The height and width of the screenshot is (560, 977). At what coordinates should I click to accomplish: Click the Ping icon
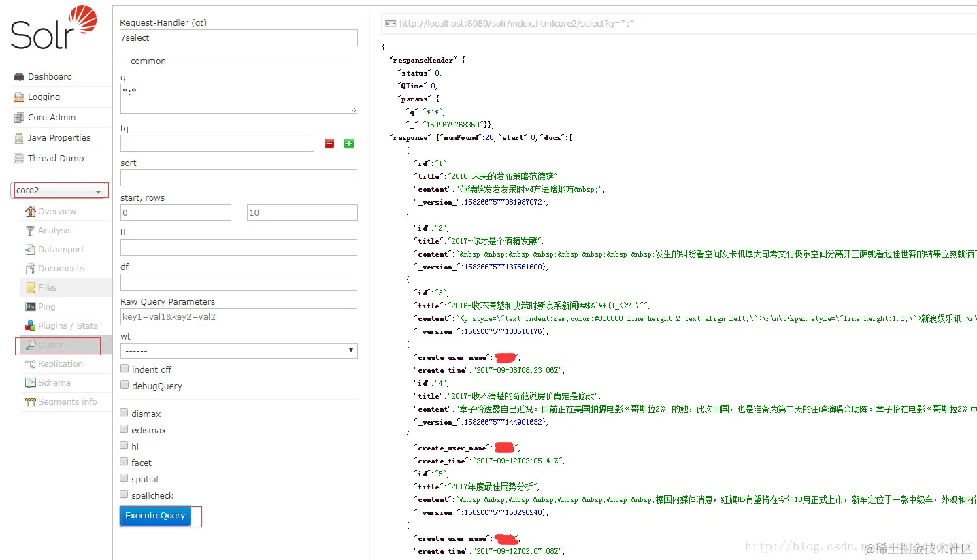[x=30, y=307]
